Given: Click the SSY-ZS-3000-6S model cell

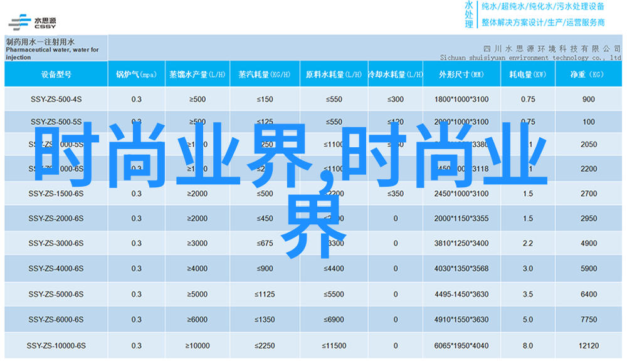Looking at the screenshot, I should coord(56,243).
